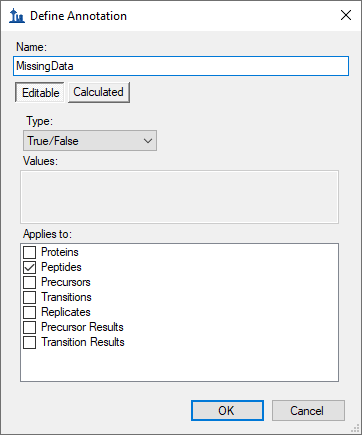Uncheck the Peptides checkbox

pyautogui.click(x=30, y=267)
